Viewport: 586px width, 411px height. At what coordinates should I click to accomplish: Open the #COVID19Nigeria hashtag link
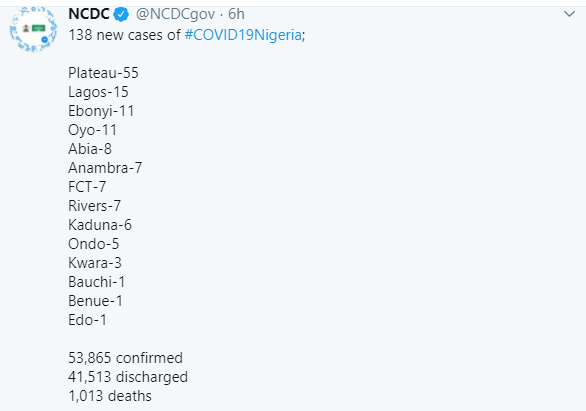pos(243,35)
